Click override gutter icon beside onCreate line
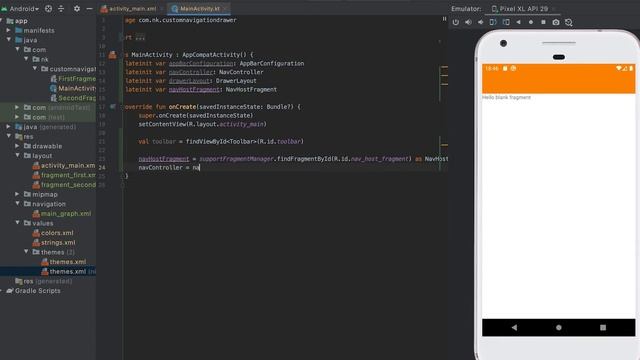 point(113,107)
